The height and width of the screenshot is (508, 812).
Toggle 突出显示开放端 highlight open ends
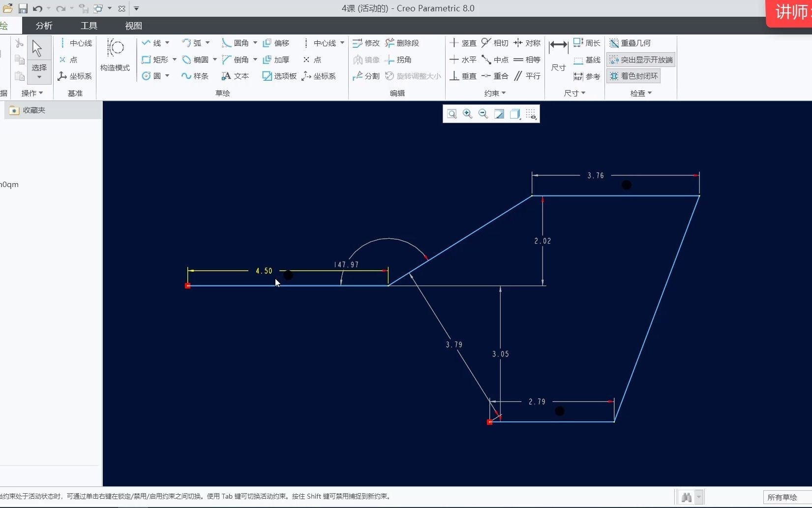click(641, 60)
